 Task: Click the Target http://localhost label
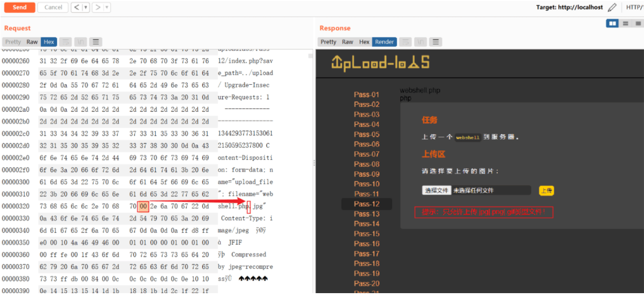coord(569,7)
